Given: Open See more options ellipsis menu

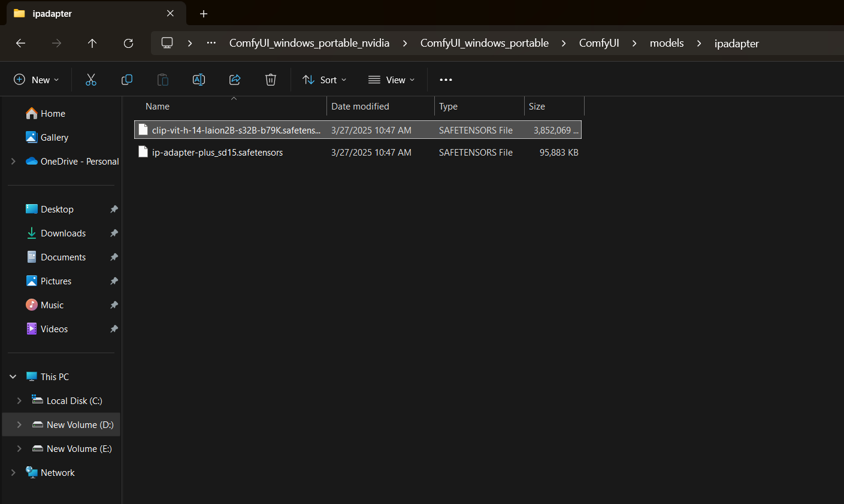Looking at the screenshot, I should point(446,80).
